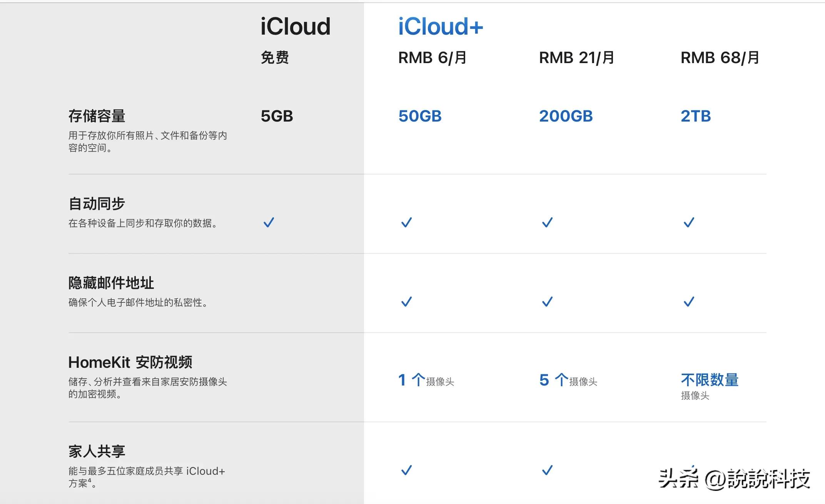
Task: Select the iCloud+ heading
Action: click(x=440, y=27)
